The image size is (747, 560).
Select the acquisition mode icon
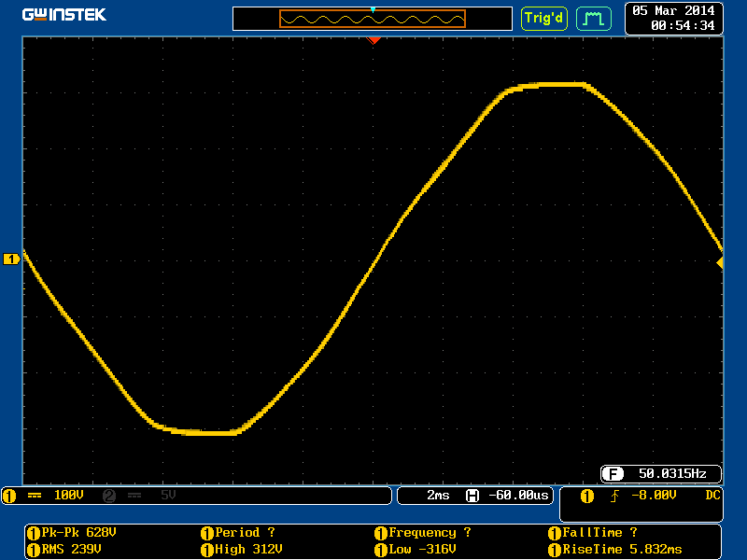593,18
